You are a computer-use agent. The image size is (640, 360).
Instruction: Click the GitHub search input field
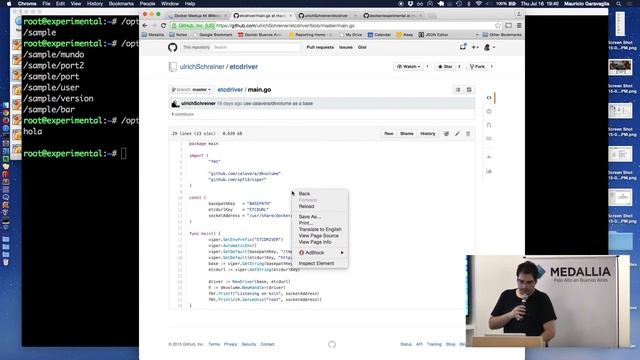pyautogui.click(x=256, y=47)
